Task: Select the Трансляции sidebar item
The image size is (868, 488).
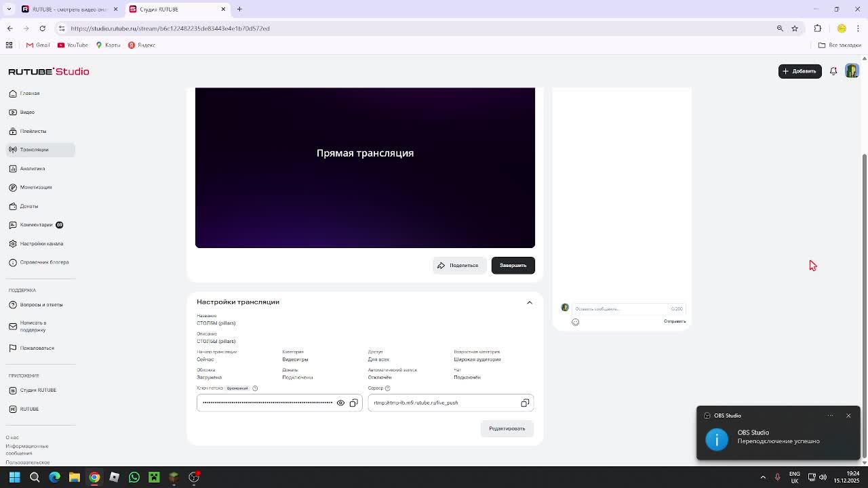Action: click(40, 150)
